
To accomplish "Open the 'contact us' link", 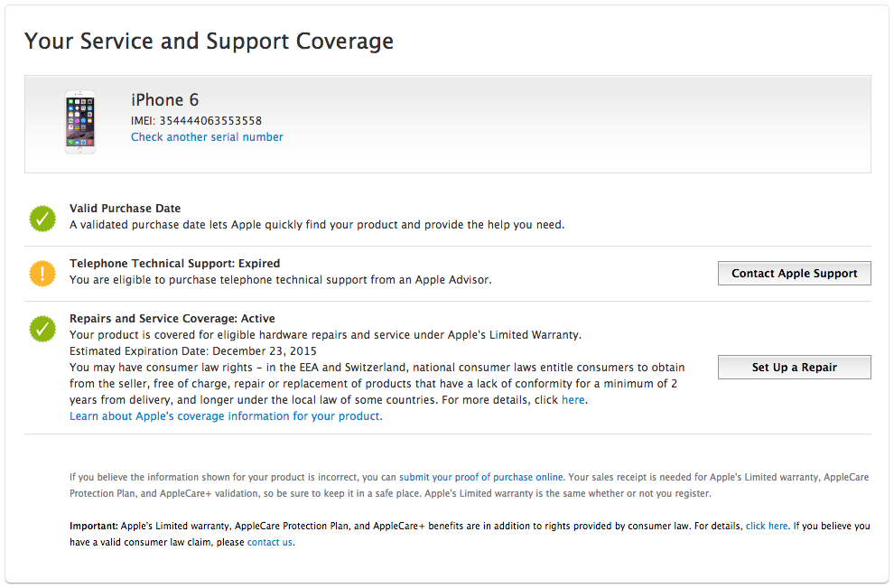I will [x=269, y=542].
